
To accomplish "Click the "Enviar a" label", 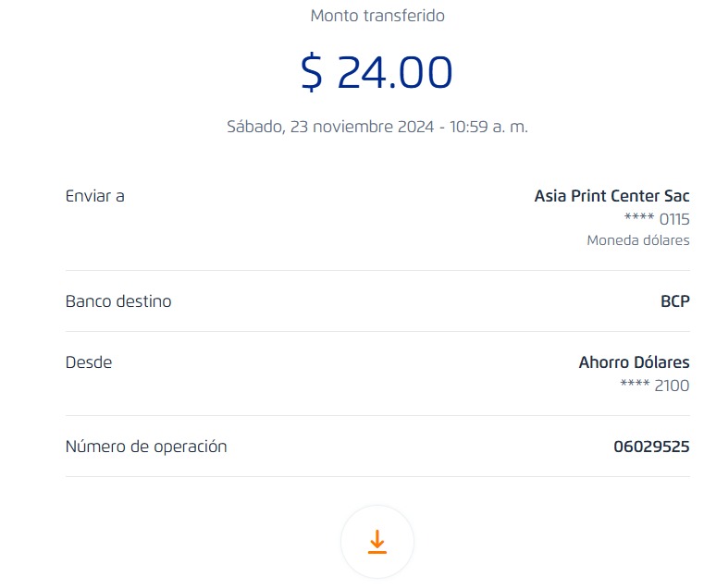I will tap(94, 196).
